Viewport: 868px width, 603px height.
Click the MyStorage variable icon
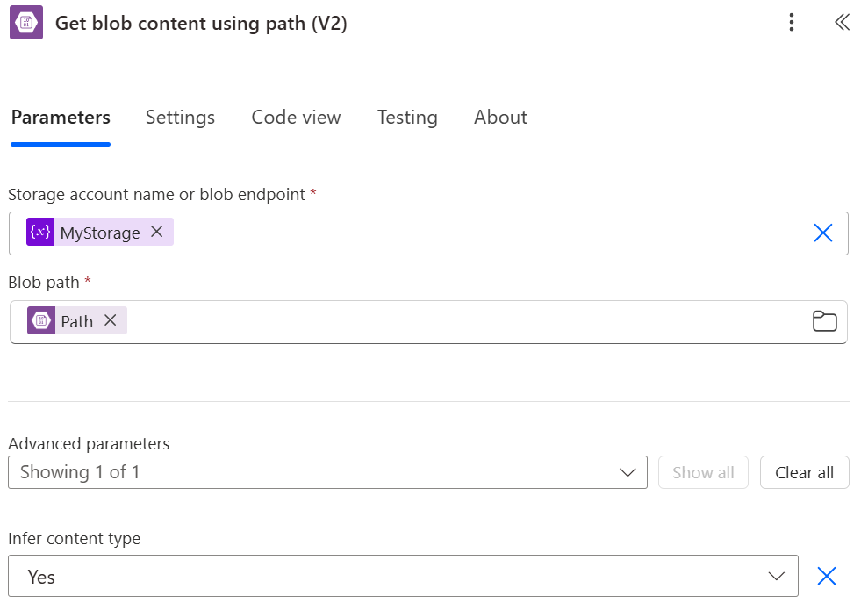coord(40,232)
